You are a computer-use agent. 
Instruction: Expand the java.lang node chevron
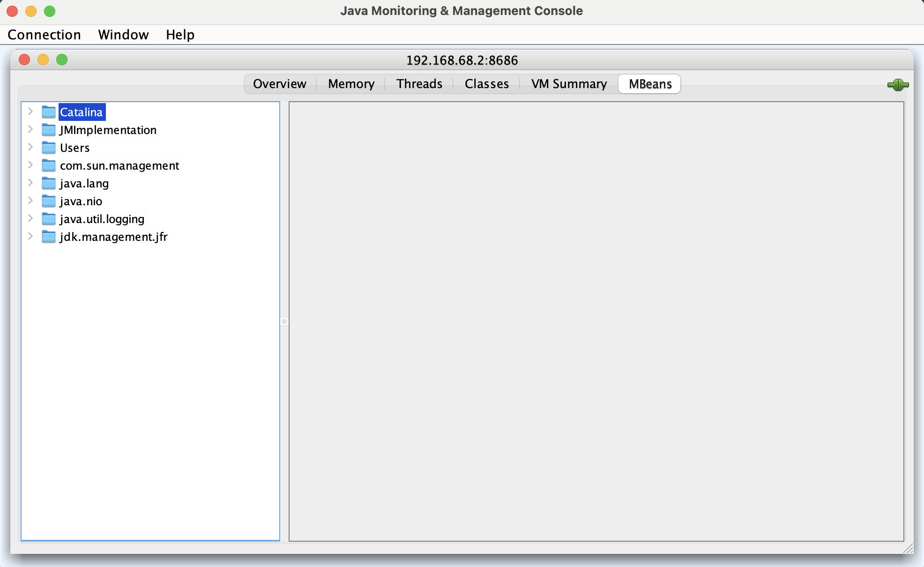click(30, 183)
